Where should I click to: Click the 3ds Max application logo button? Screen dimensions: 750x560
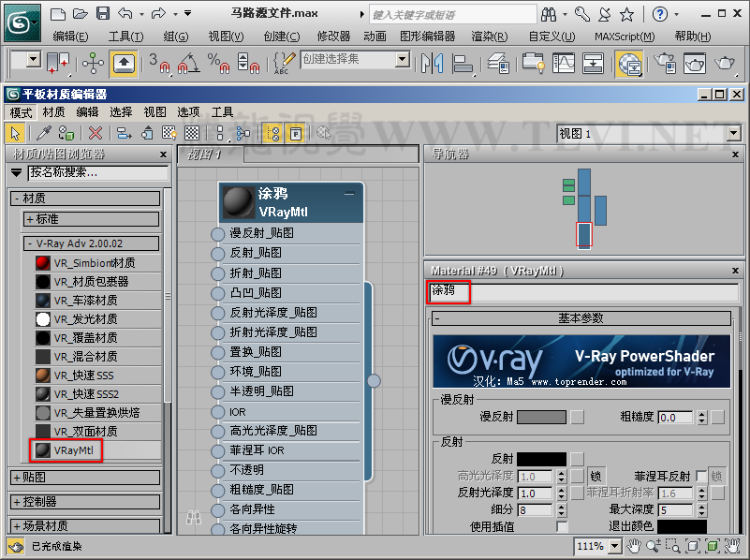(22, 22)
